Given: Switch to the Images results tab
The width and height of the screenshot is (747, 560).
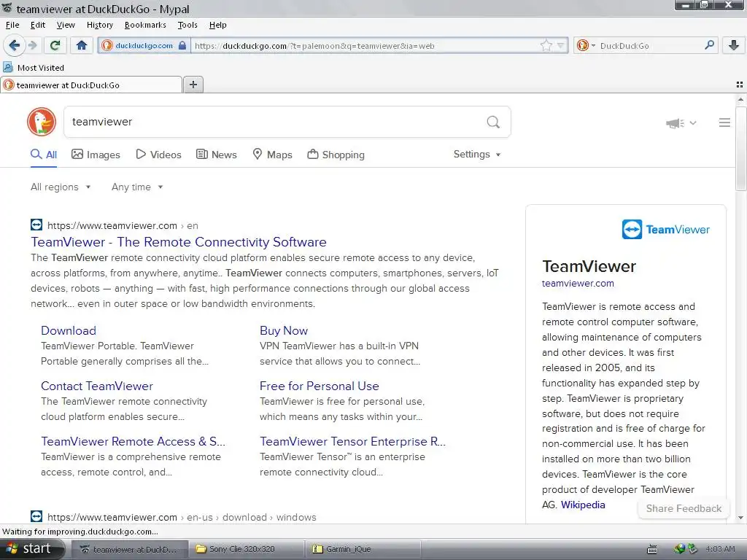Looking at the screenshot, I should [x=96, y=155].
